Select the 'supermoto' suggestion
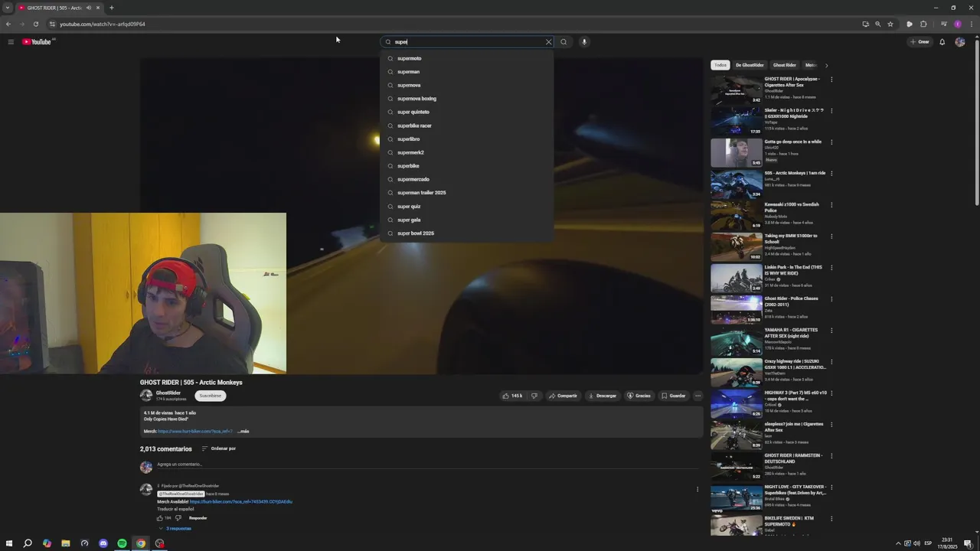Image resolution: width=980 pixels, height=551 pixels. click(467, 58)
